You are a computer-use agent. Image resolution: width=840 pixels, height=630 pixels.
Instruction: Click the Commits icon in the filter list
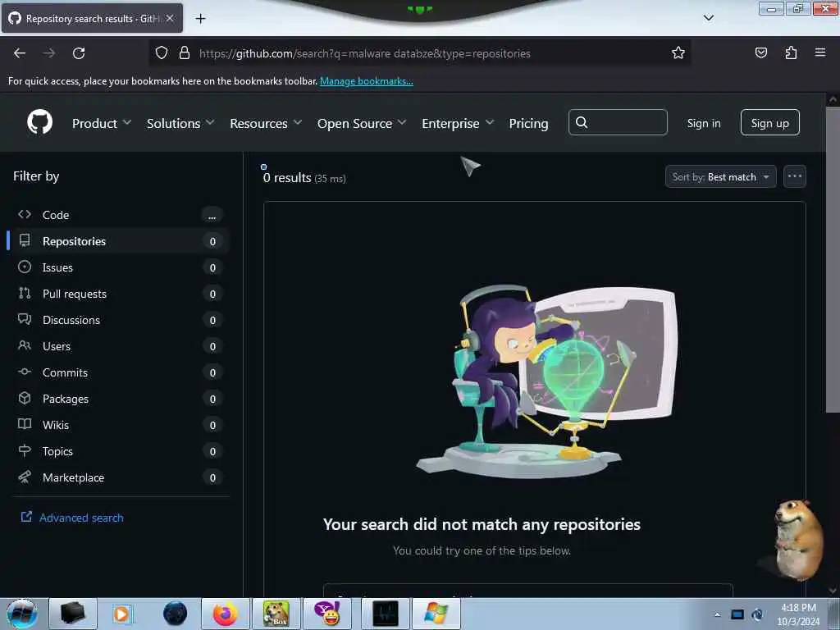[x=25, y=372]
